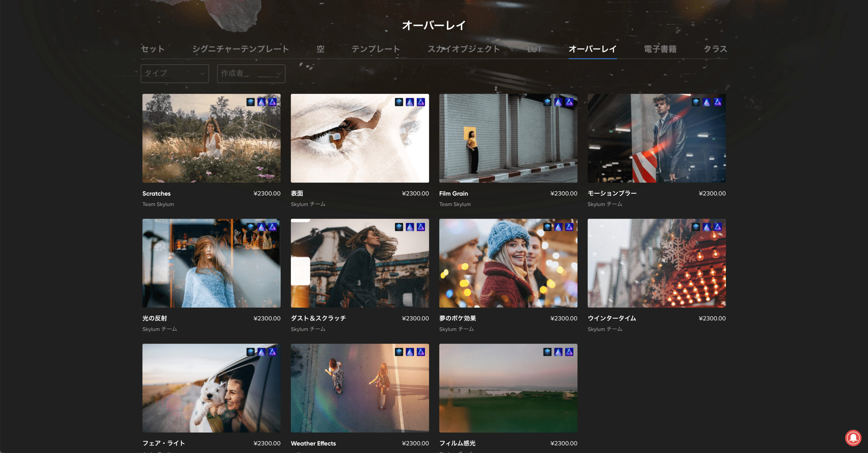This screenshot has width=868, height=453.
Task: Expand the 作成者 filter dropdown
Action: click(251, 73)
